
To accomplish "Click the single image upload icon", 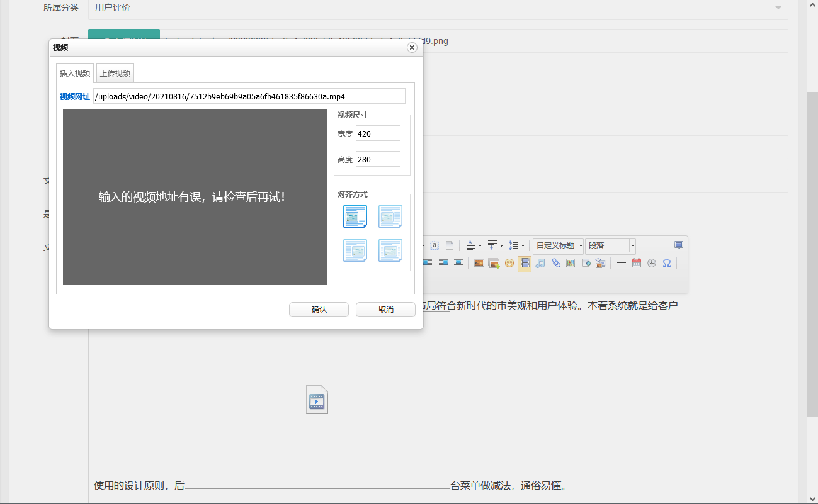I will coord(479,263).
